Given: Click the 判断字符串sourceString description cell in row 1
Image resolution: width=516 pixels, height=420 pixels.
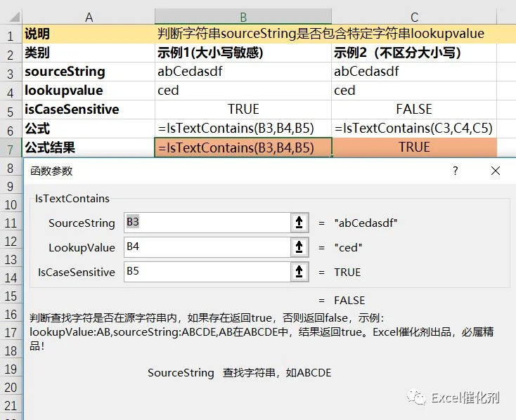Looking at the screenshot, I should (321, 34).
